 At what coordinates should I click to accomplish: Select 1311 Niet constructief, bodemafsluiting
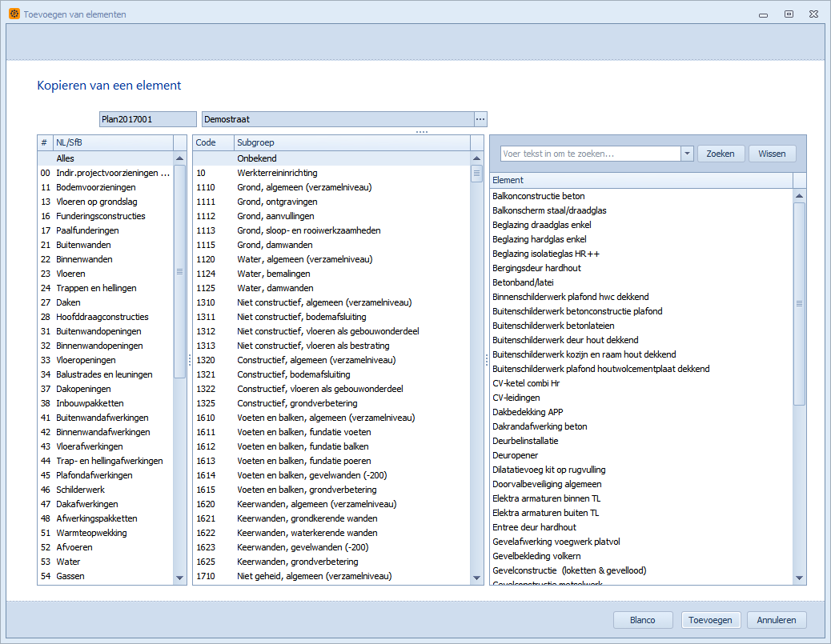click(331, 317)
